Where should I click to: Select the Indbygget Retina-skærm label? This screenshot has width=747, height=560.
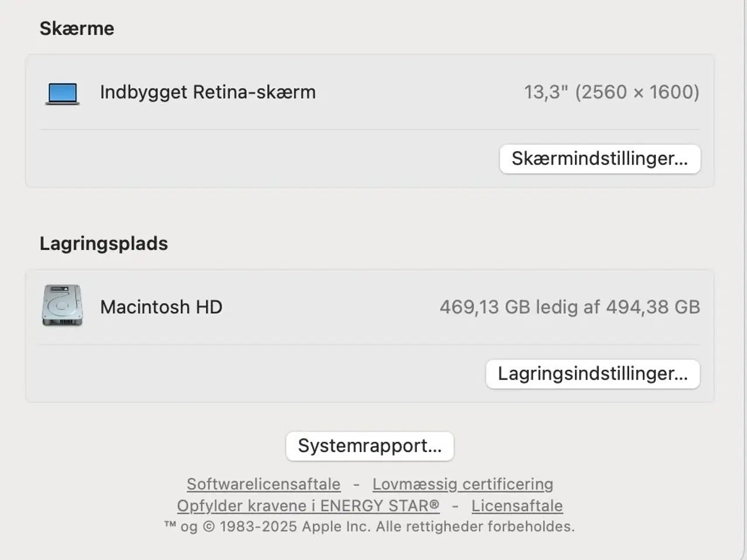coord(208,92)
